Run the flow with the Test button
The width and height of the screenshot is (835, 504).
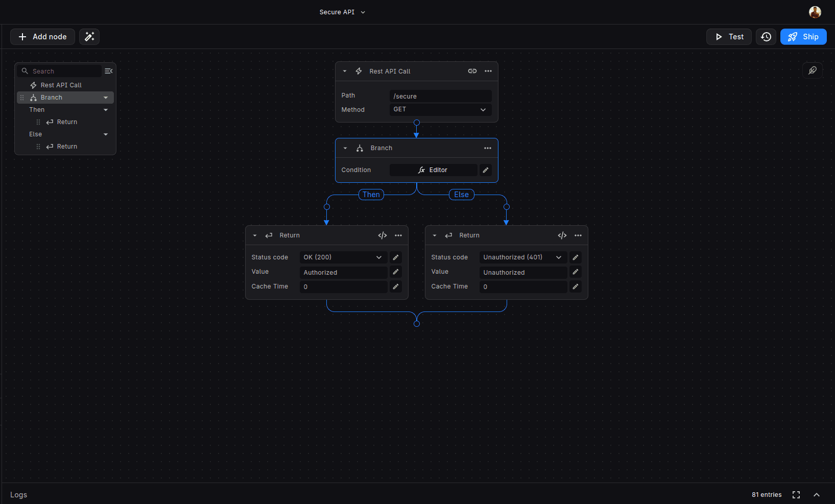pos(728,36)
